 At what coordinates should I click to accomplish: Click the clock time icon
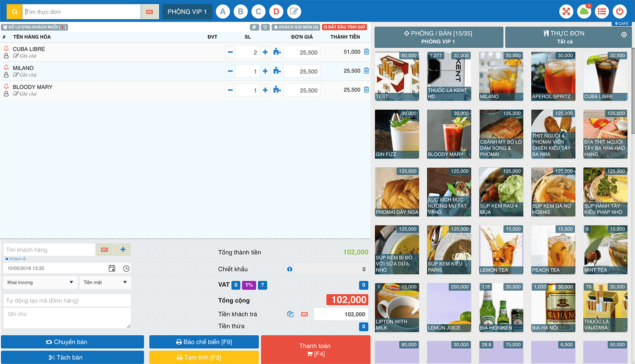pyautogui.click(x=126, y=268)
